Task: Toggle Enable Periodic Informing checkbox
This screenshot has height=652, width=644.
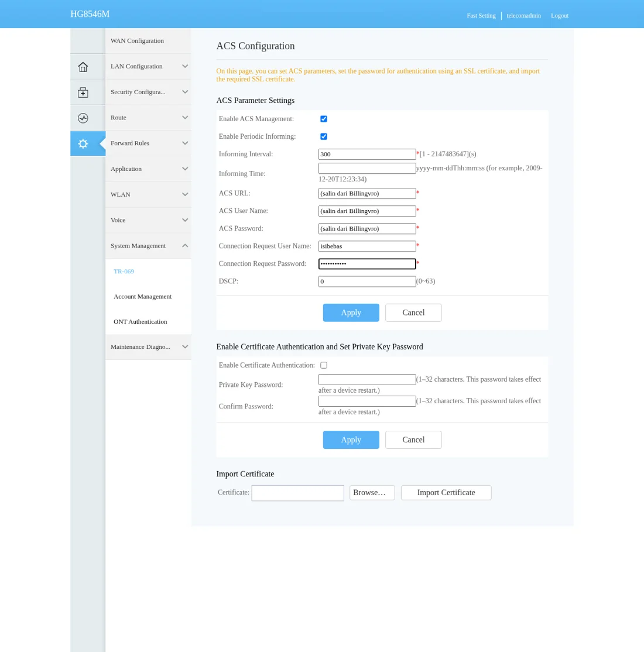Action: tap(324, 136)
